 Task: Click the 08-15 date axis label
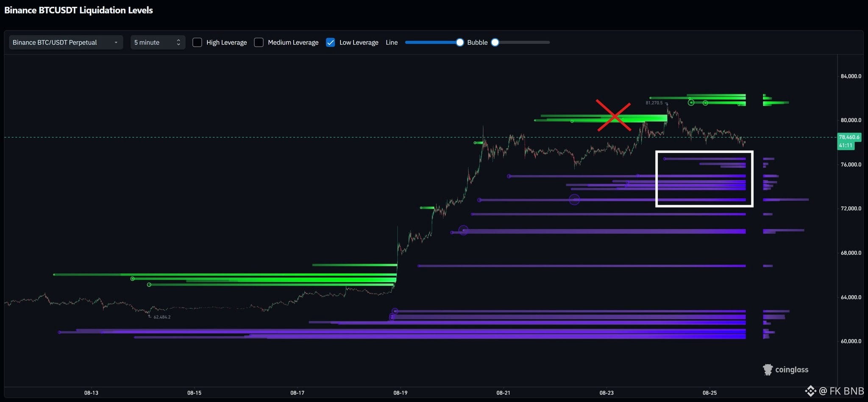[x=194, y=393]
